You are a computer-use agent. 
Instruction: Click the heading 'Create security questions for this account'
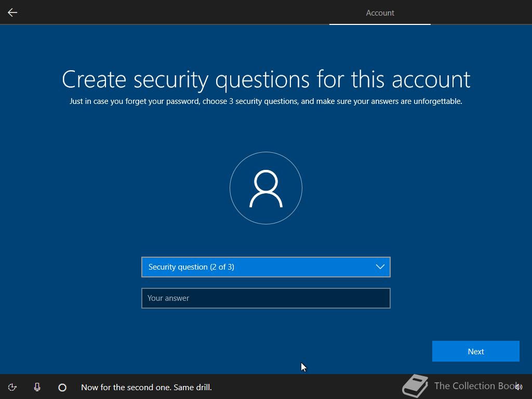(x=266, y=79)
